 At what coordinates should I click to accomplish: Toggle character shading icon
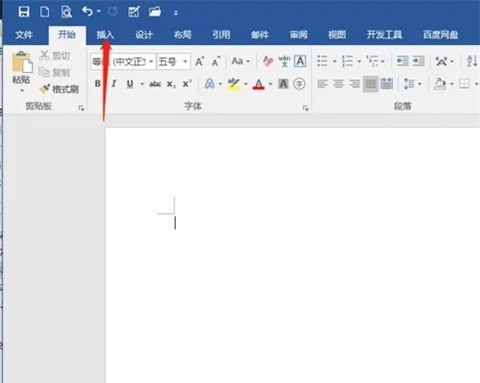pos(283,84)
